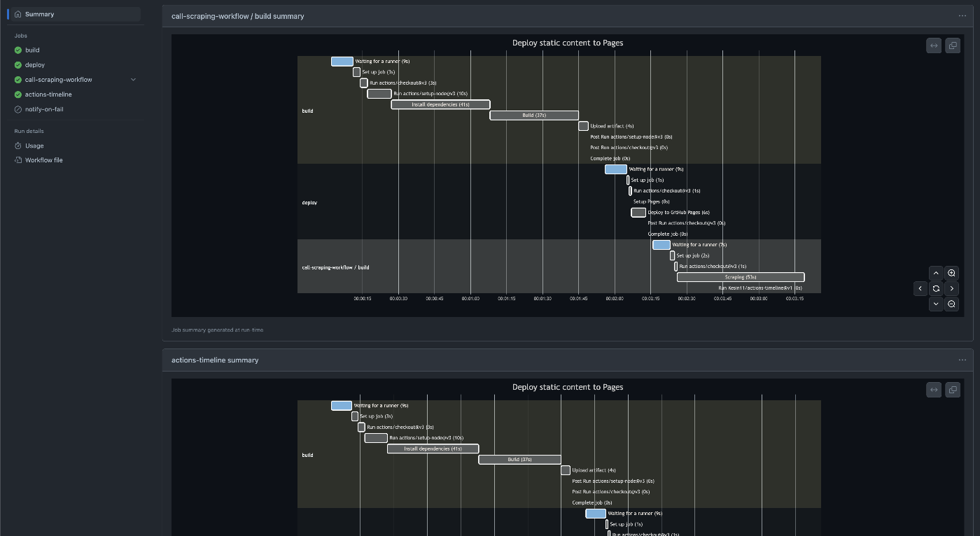The width and height of the screenshot is (980, 536).
Task: Click the 'call-scraping-workflow / build summary' heading
Action: click(x=238, y=16)
